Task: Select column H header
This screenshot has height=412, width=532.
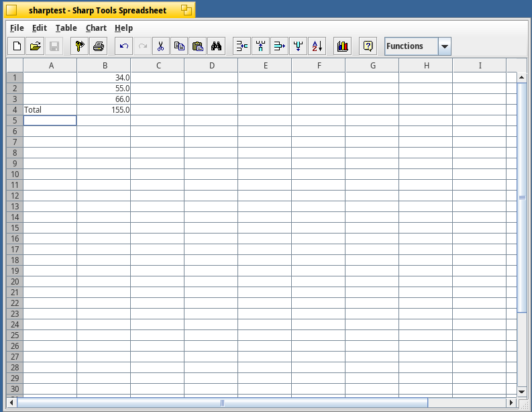Action: point(426,66)
